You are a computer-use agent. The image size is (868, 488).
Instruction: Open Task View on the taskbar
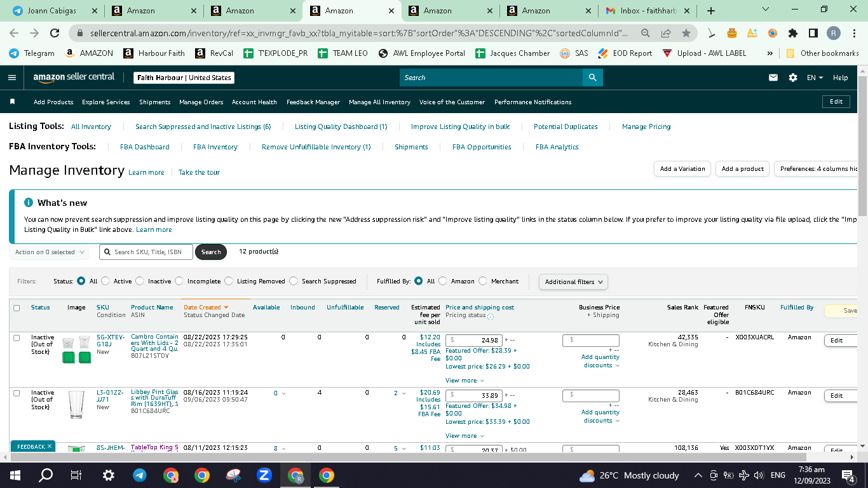[x=76, y=475]
